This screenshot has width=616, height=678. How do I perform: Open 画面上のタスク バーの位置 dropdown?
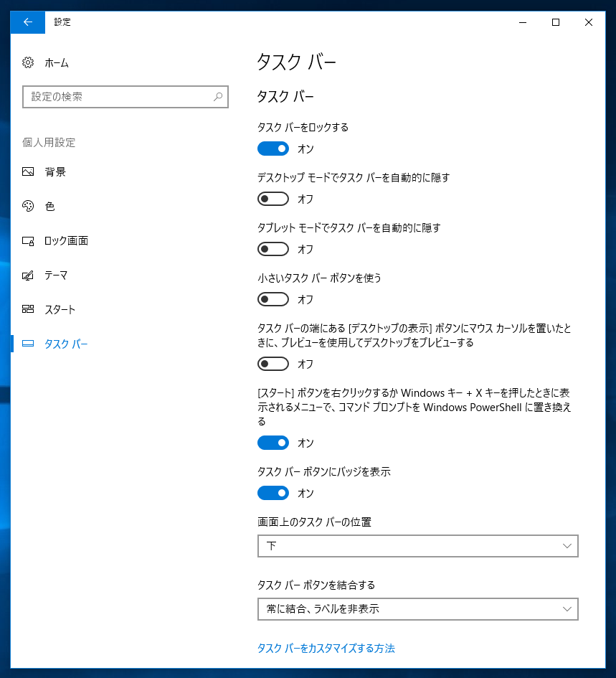click(x=418, y=546)
